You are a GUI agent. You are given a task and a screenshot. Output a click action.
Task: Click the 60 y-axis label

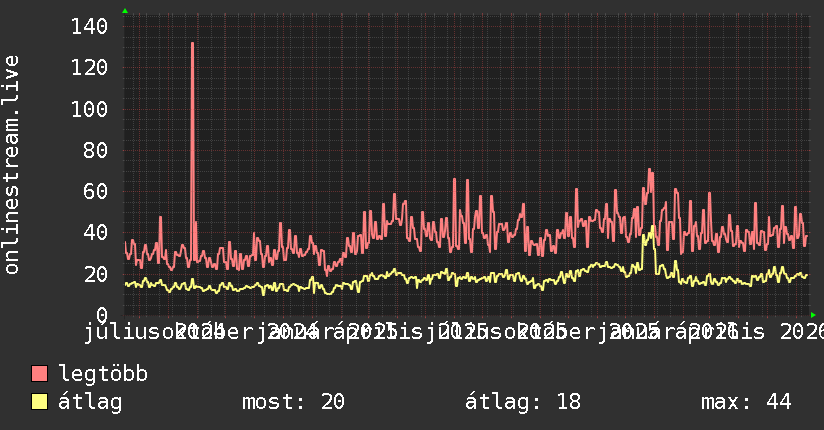95,191
